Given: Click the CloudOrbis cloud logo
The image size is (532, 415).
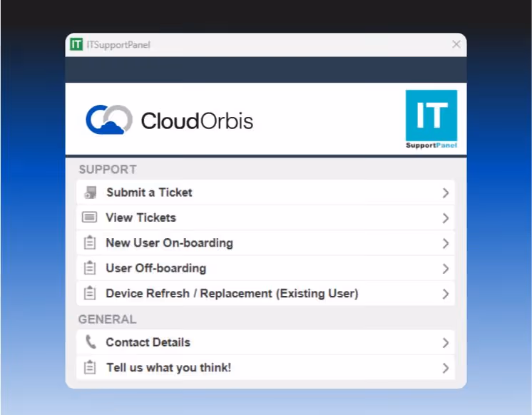Looking at the screenshot, I should (109, 120).
